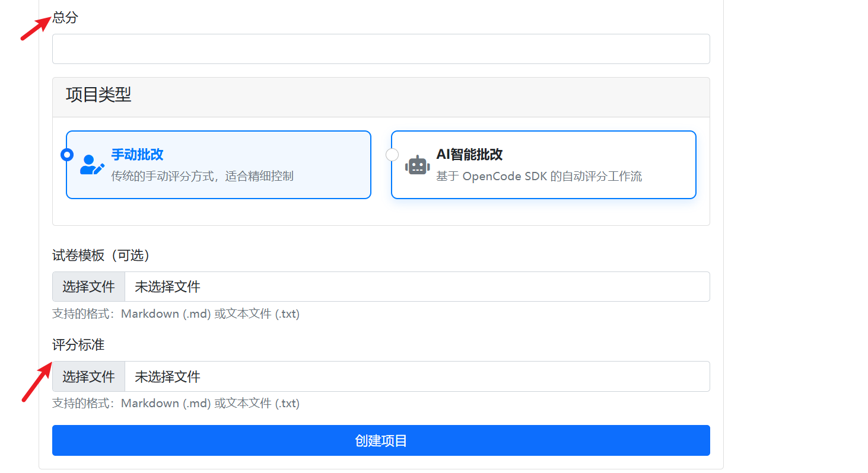Click 未选择文件 text in 试卷模板 field
Screen dimensions: 868x473
point(167,287)
